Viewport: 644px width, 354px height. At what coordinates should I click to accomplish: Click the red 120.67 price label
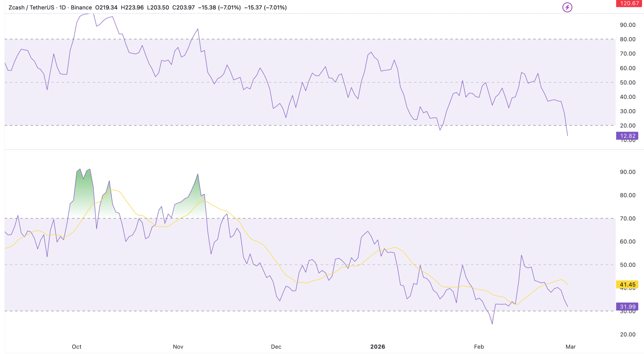point(629,3)
